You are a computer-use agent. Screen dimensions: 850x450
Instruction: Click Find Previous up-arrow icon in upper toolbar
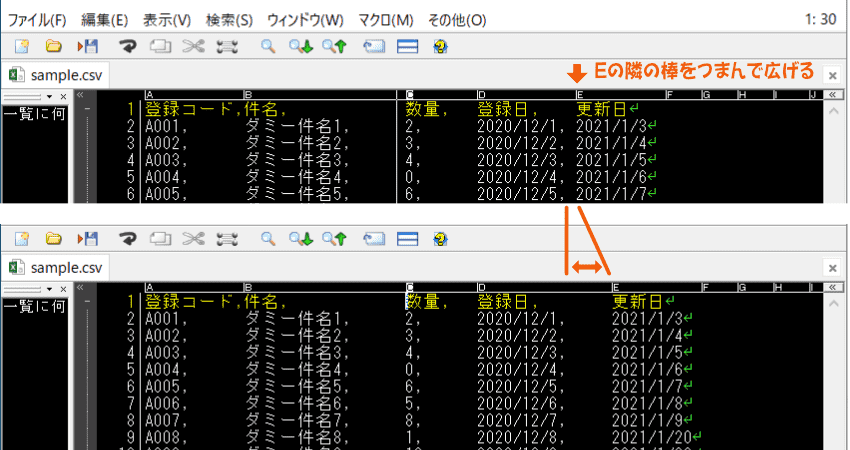click(x=334, y=47)
